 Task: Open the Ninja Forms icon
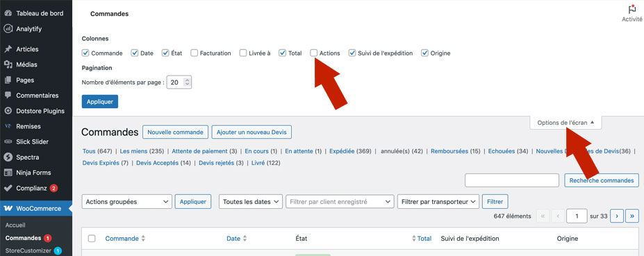8,173
